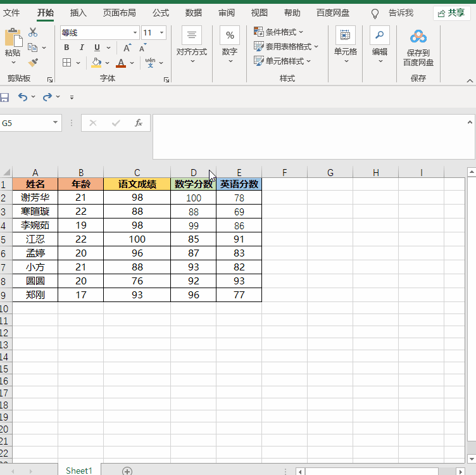Screen dimensions: 476x475
Task: Select the Format Painter brush
Action: [33, 62]
